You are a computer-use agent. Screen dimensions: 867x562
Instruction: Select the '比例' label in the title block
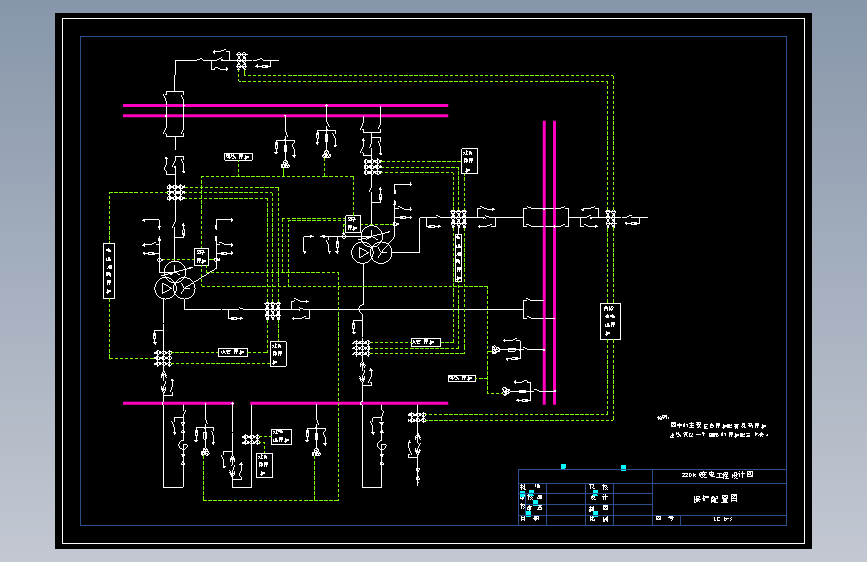[x=599, y=519]
